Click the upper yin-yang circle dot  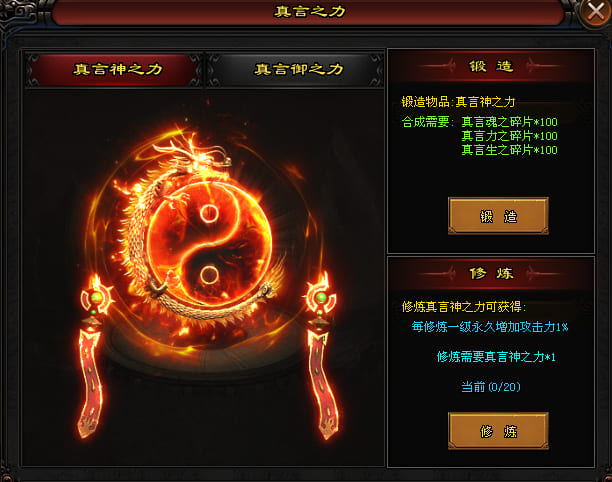(x=209, y=213)
